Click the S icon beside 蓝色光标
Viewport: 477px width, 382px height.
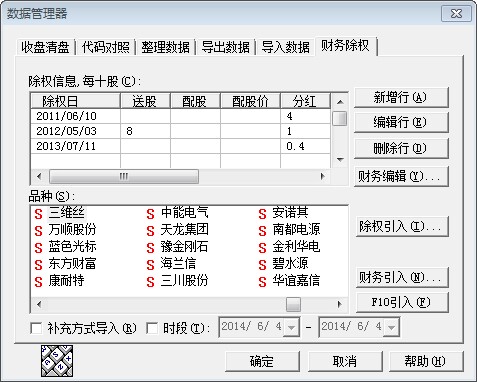click(39, 248)
